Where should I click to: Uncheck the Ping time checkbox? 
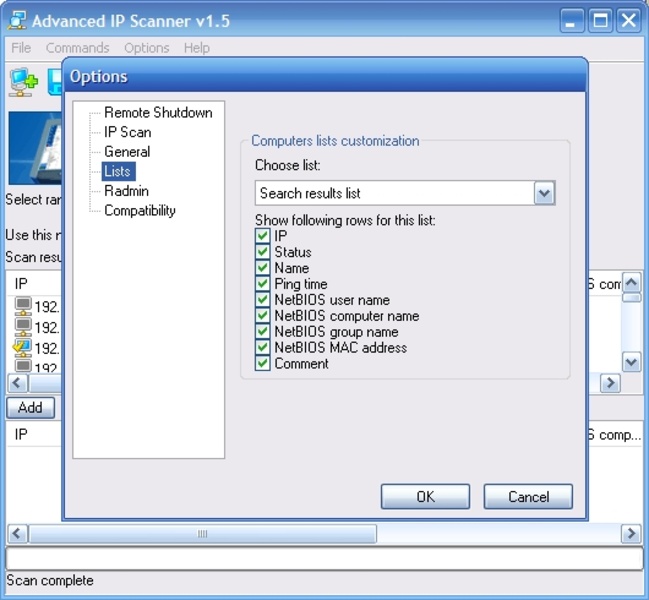pyautogui.click(x=262, y=283)
